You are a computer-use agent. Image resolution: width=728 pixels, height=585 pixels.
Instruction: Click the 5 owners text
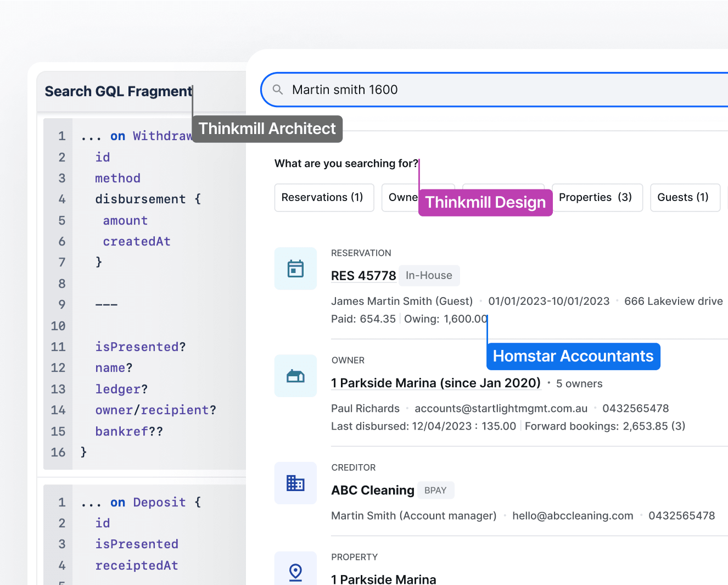click(579, 383)
